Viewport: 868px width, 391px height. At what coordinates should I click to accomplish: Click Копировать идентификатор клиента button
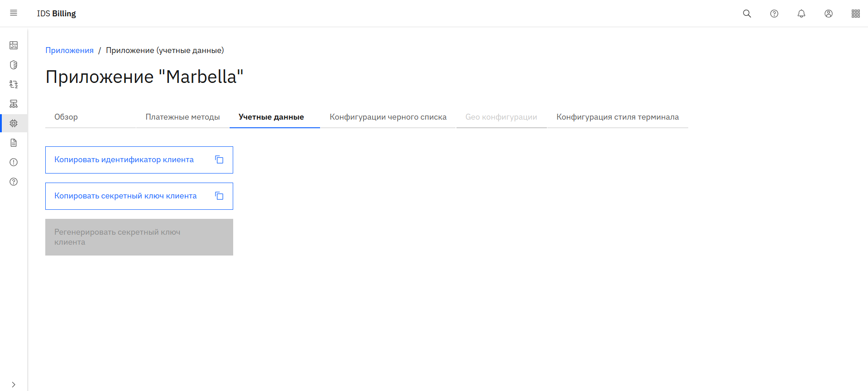point(139,160)
